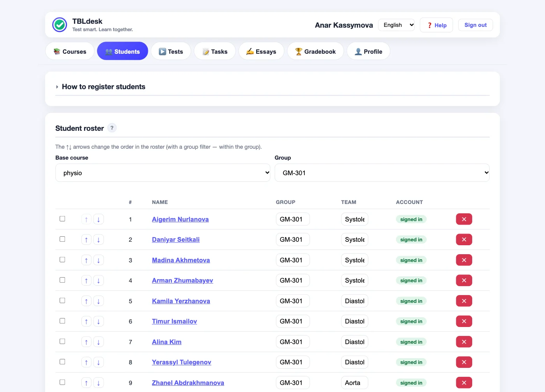Viewport: 545px width, 392px height.
Task: Tick Arman Zhumabayev's checkbox
Action: click(x=62, y=280)
